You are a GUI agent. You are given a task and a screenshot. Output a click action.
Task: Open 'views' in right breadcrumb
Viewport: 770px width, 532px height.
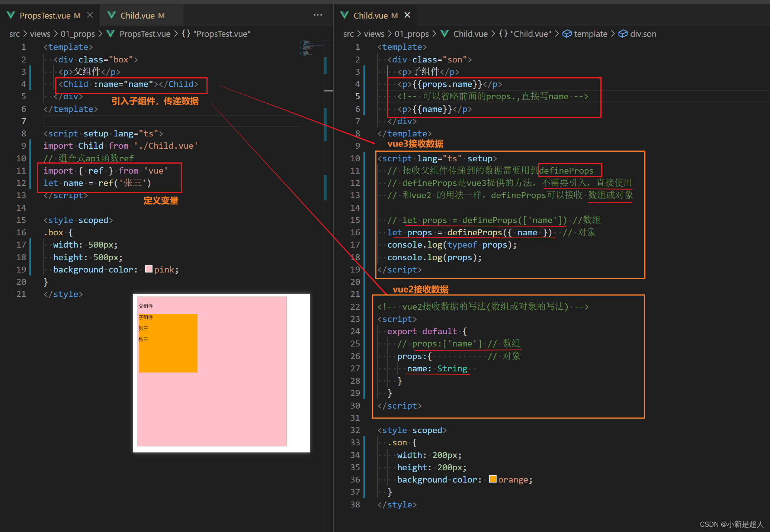(x=374, y=34)
